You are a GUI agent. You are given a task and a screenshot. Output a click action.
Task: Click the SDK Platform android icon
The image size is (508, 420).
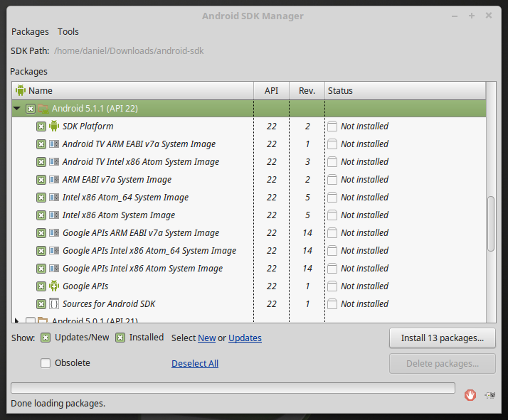54,126
